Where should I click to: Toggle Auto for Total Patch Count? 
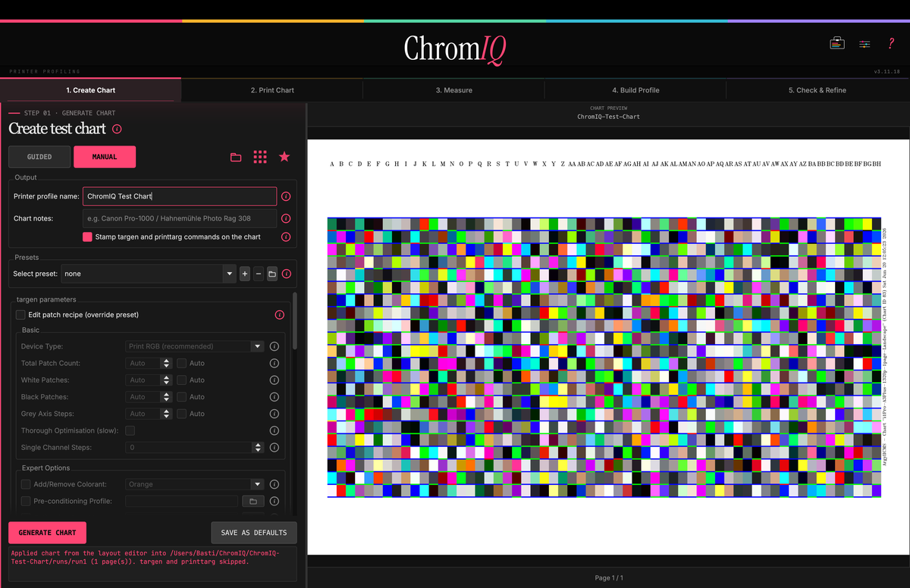pos(182,363)
